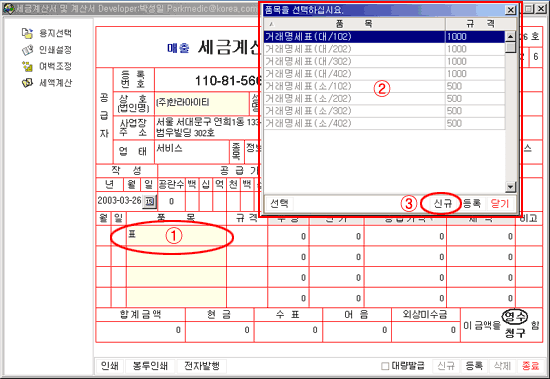Sort by the 규격 column header
The height and width of the screenshot is (379, 550).
click(481, 24)
